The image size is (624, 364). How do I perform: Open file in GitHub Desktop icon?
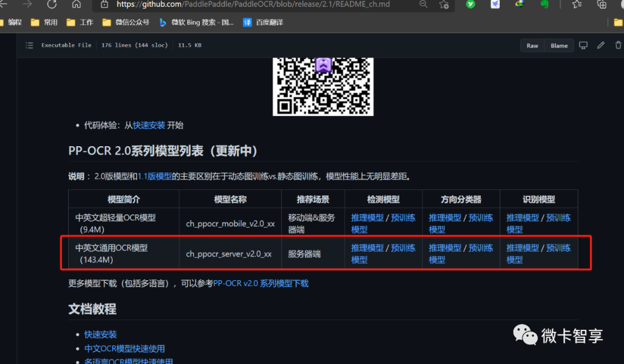pyautogui.click(x=583, y=45)
